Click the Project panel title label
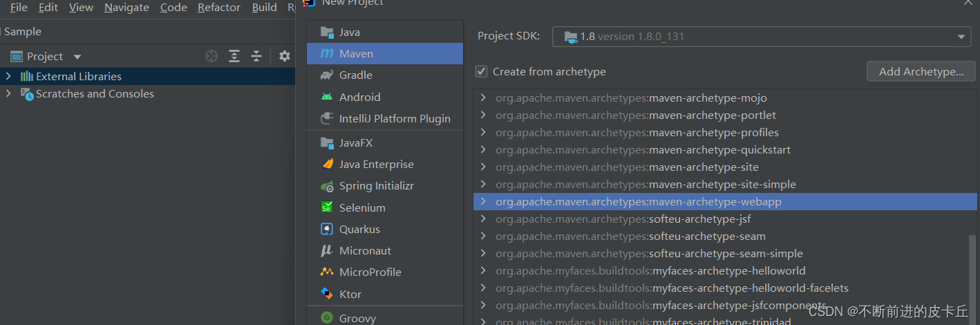Viewport: 980px width, 325px height. coord(45,57)
